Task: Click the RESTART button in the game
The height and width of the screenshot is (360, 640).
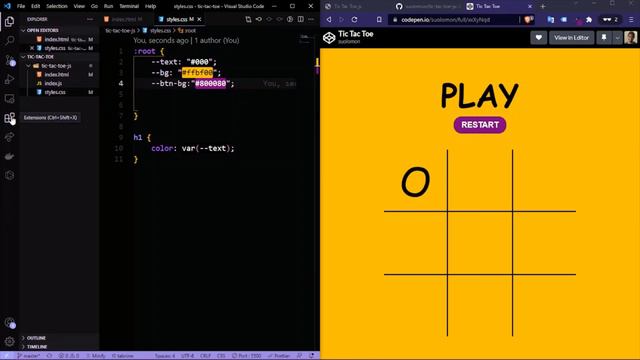Action: click(x=480, y=125)
